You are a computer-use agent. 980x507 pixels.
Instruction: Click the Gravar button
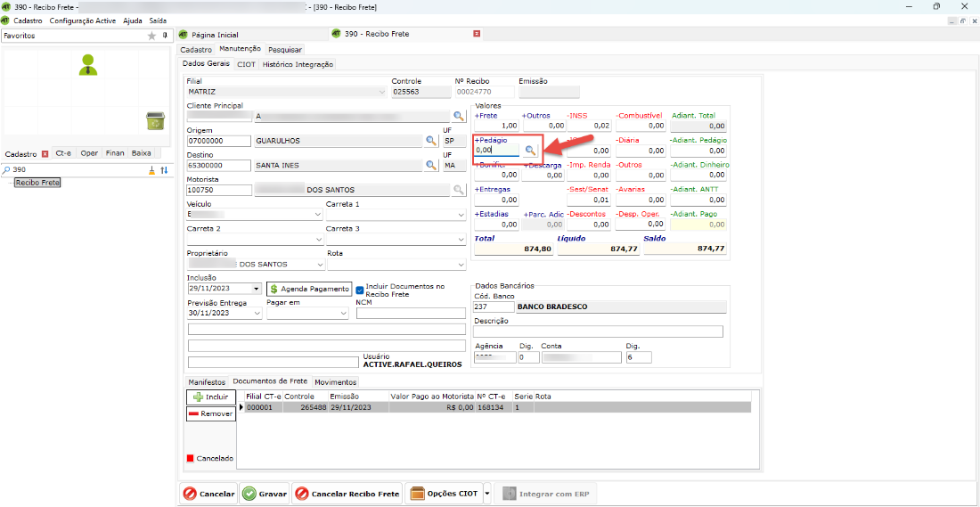click(x=265, y=494)
